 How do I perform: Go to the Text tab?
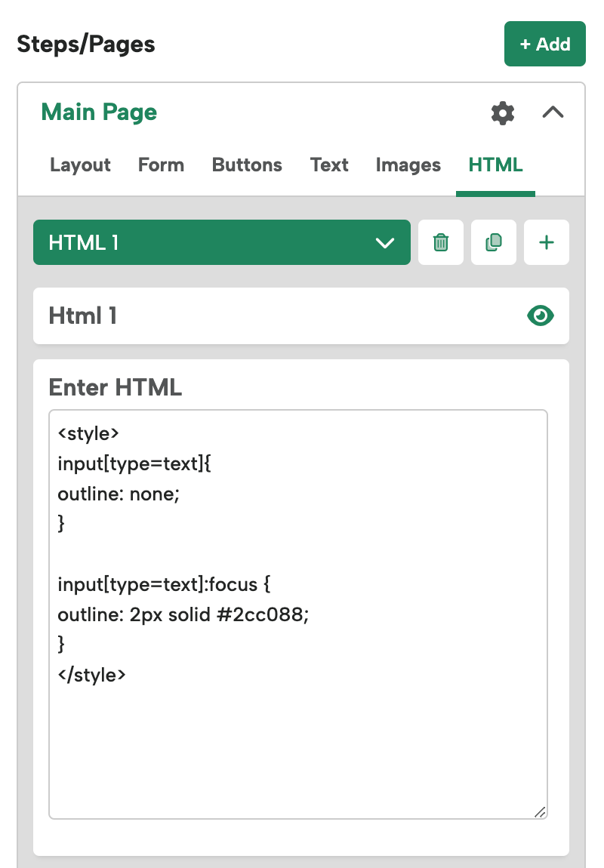329,165
